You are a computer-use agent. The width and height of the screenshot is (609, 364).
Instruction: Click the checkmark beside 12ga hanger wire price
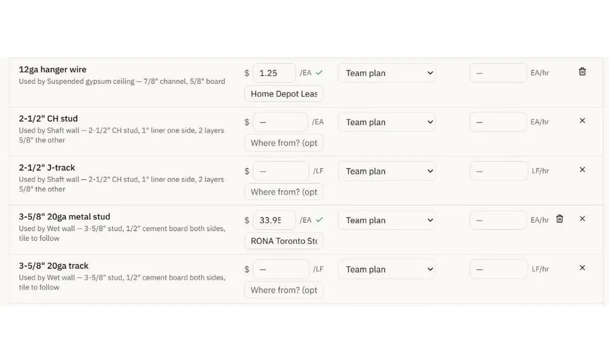click(x=319, y=73)
